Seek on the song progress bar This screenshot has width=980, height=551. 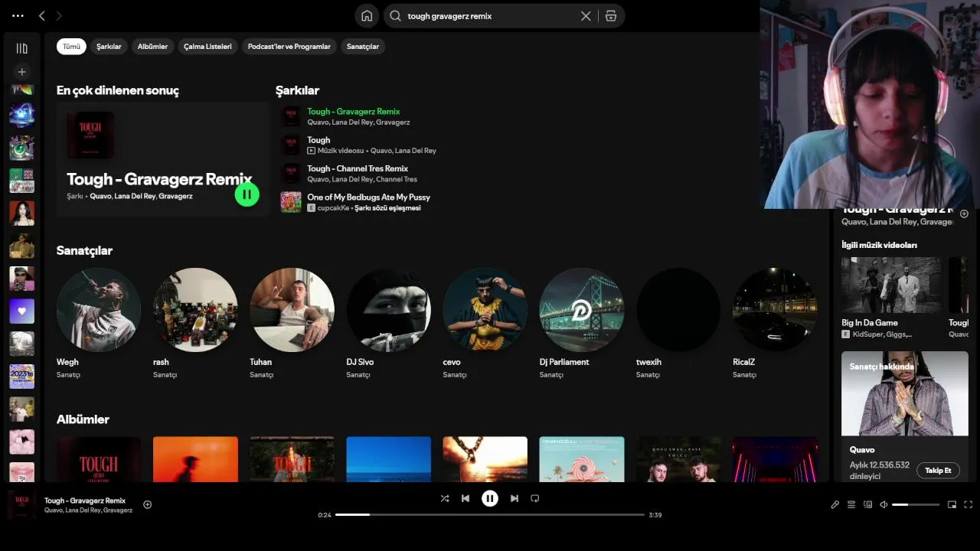pyautogui.click(x=490, y=515)
